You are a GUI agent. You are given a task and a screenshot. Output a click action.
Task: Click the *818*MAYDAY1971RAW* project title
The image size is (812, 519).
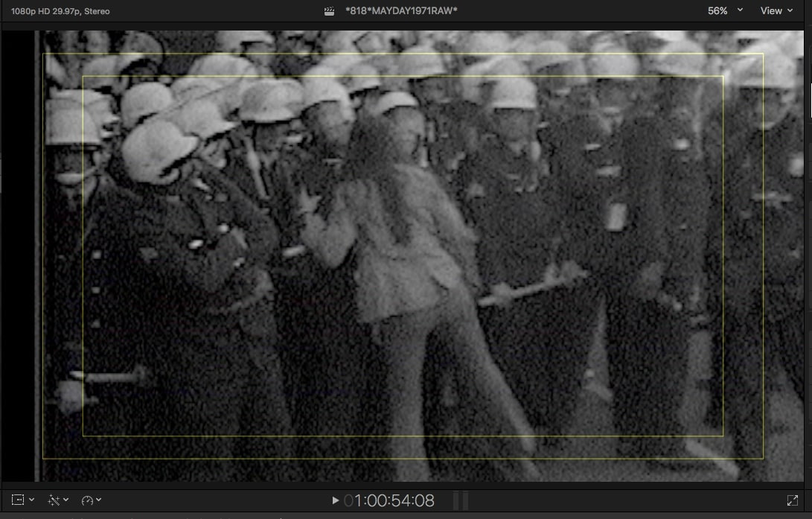(401, 11)
